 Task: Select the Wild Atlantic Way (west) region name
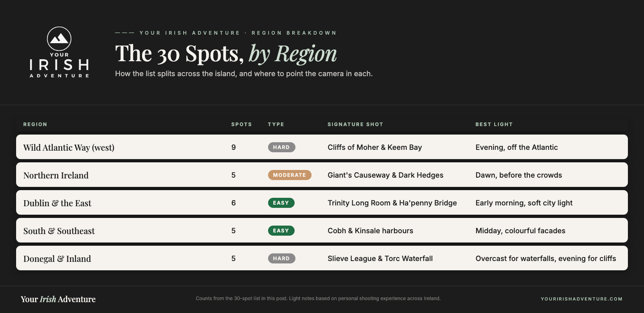69,147
